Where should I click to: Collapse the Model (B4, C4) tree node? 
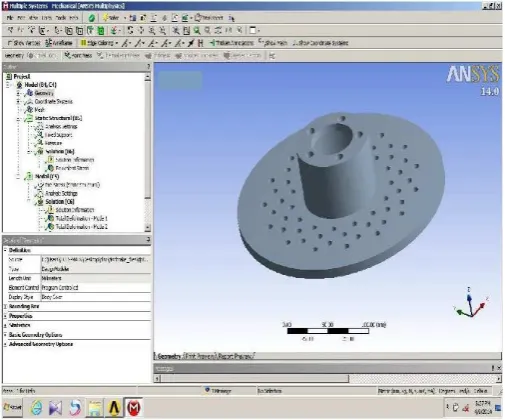[8, 85]
